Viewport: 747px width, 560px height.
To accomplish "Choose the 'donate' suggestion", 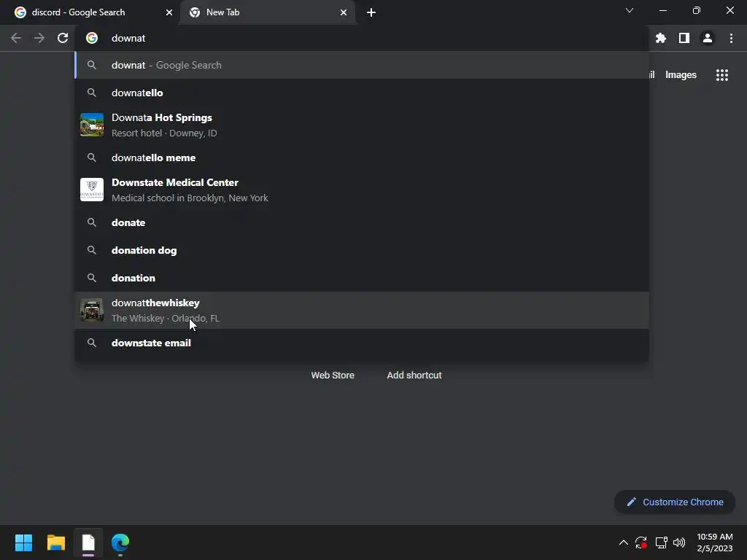I will [362, 222].
